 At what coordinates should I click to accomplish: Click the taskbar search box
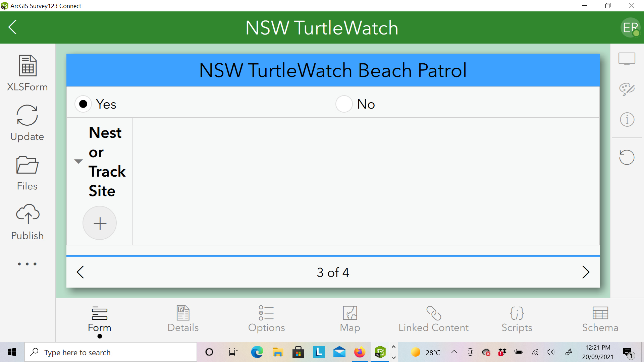(111, 352)
